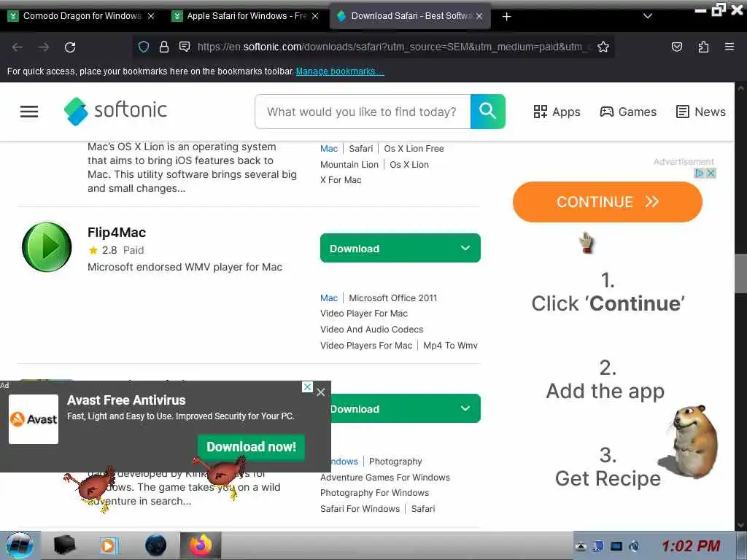Open the media player taskbar icon
This screenshot has width=747, height=560.
108,545
